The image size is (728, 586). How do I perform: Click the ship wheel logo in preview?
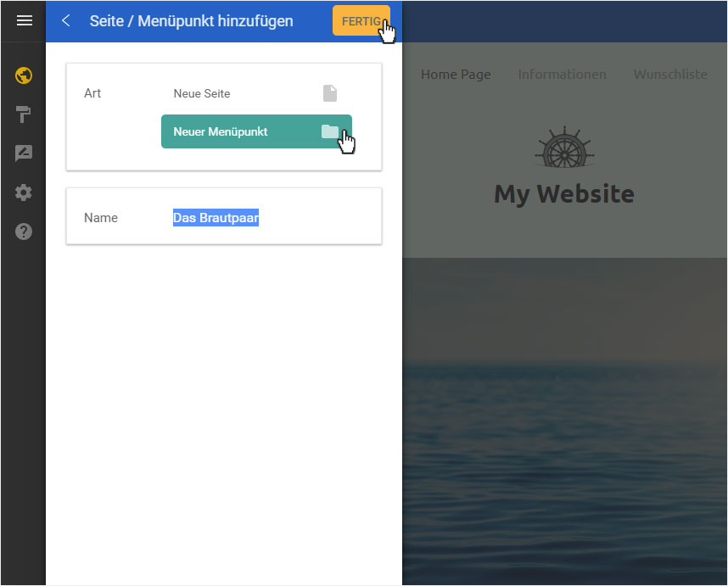click(564, 147)
